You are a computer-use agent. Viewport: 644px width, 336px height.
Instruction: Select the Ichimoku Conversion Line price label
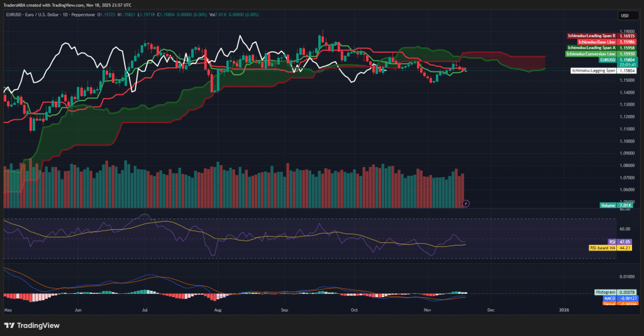(x=601, y=54)
